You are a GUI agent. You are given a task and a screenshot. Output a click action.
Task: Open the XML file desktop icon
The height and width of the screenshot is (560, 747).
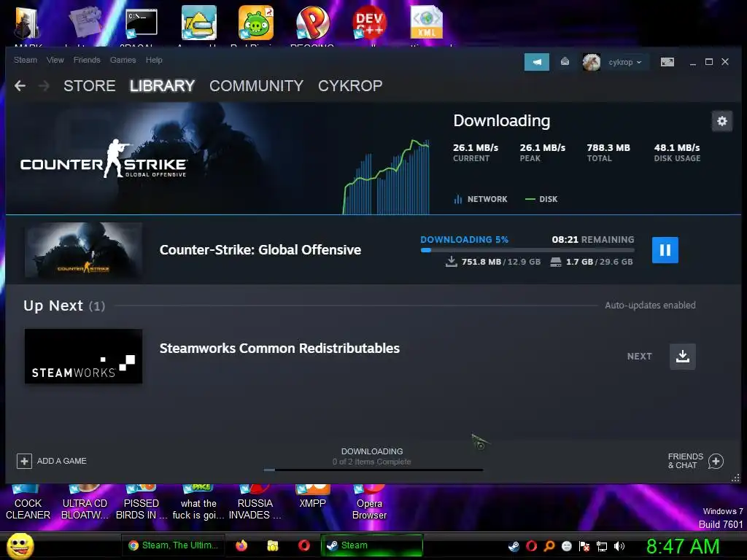(x=426, y=23)
